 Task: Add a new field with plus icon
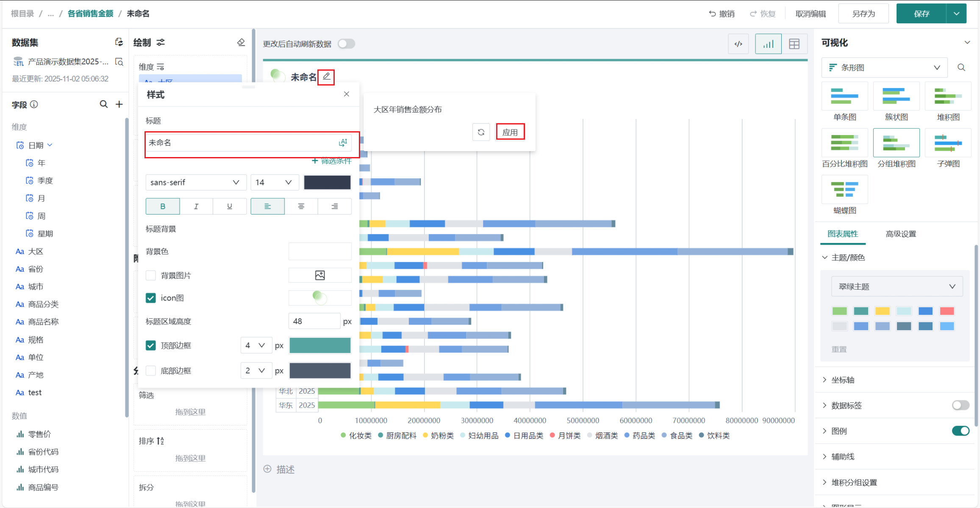point(119,104)
